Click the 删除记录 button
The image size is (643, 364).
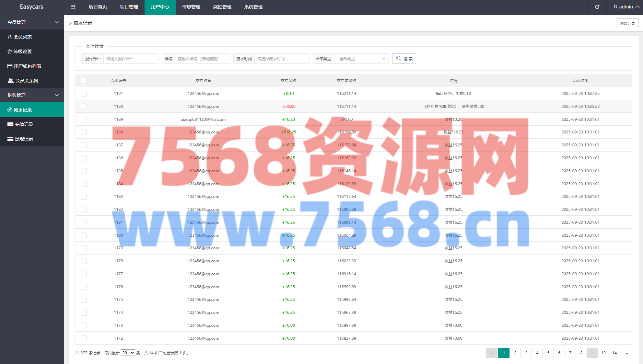click(627, 23)
